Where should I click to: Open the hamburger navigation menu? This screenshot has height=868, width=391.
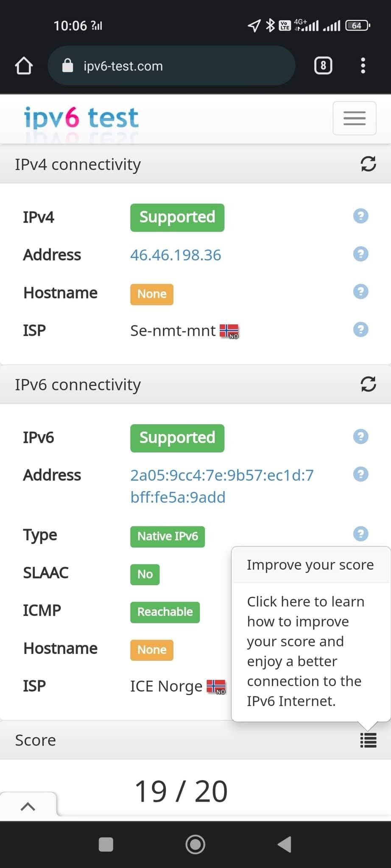point(355,118)
